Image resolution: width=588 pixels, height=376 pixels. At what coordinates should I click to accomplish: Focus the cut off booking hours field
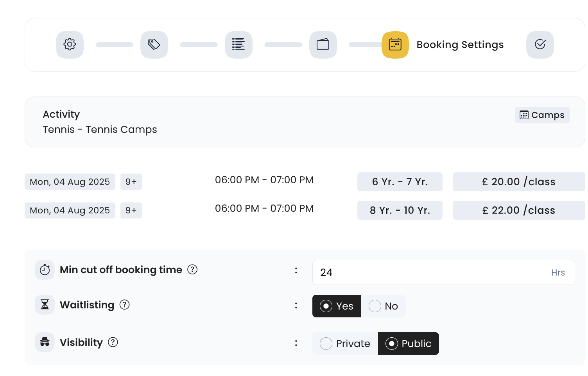430,272
